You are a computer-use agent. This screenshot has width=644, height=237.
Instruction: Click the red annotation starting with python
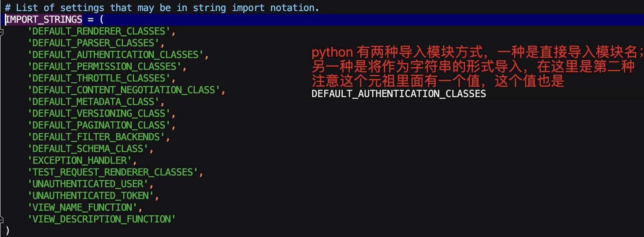(477, 66)
